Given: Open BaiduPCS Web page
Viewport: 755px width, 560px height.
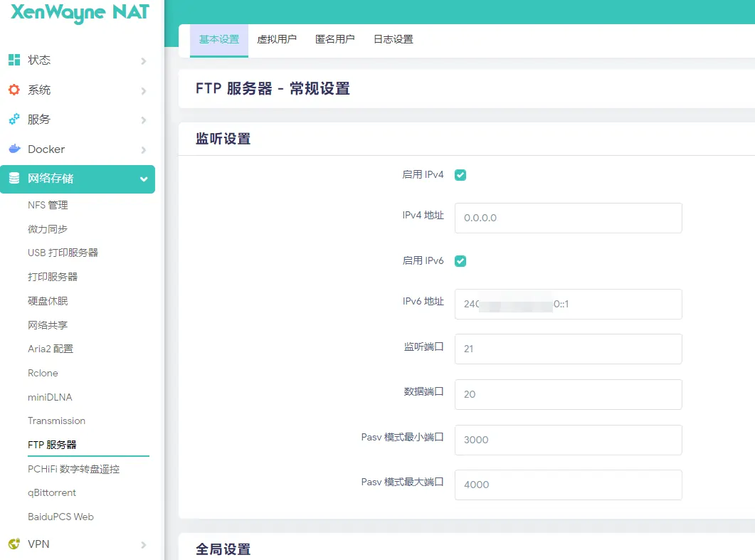Looking at the screenshot, I should tap(60, 517).
